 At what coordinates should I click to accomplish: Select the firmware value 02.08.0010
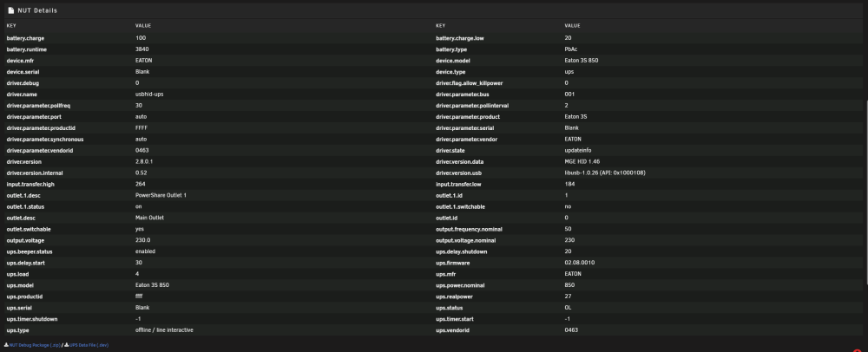[580, 263]
